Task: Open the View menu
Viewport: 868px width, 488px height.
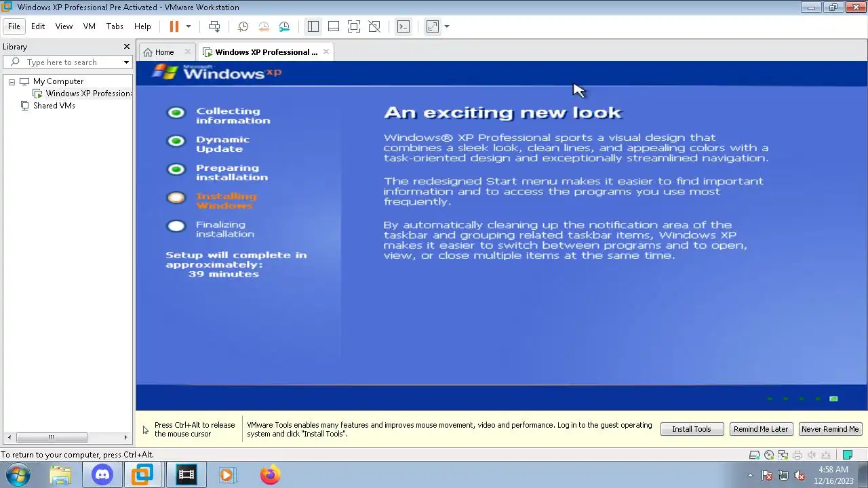Action: coord(64,26)
